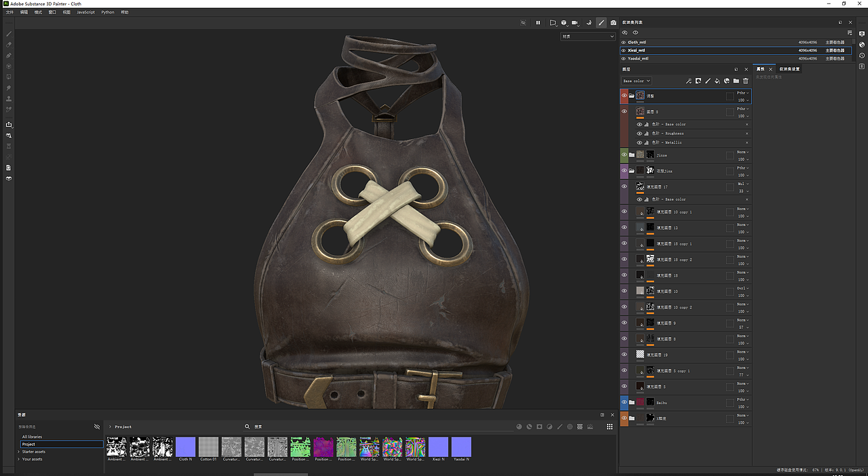Switch to the 纹理集设置 tab
Viewport: 868px width, 476px height.
(x=789, y=69)
